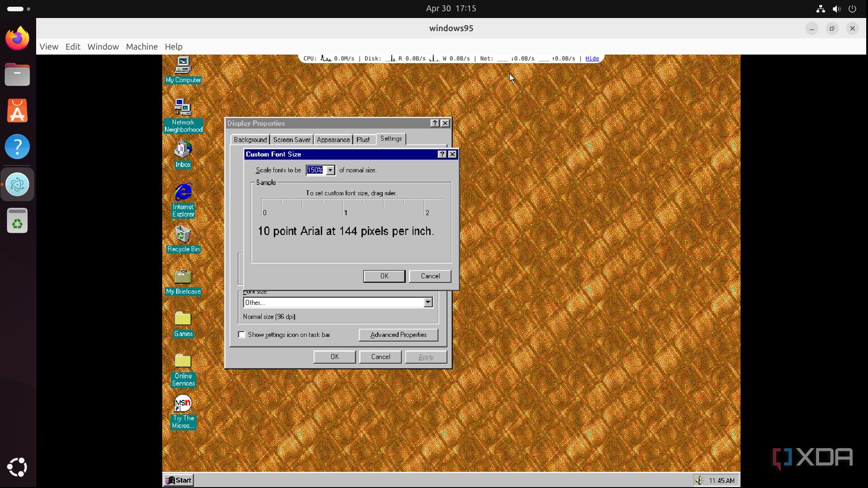Open the Games folder
The width and height of the screenshot is (868, 488).
click(x=183, y=324)
